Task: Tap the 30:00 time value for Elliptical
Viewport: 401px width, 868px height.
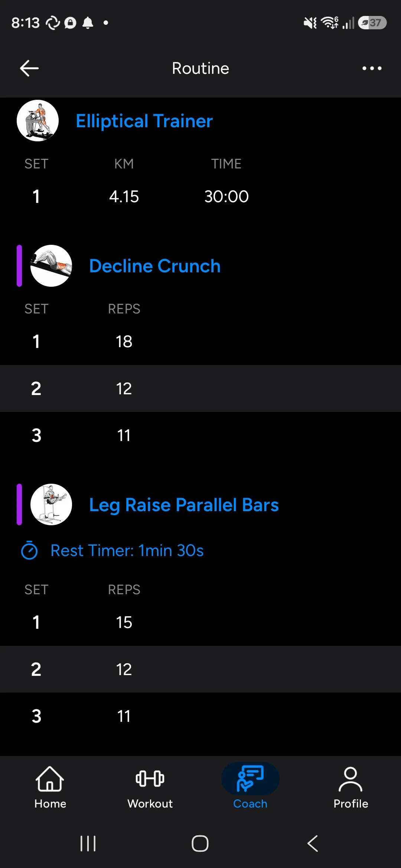Action: [x=226, y=196]
